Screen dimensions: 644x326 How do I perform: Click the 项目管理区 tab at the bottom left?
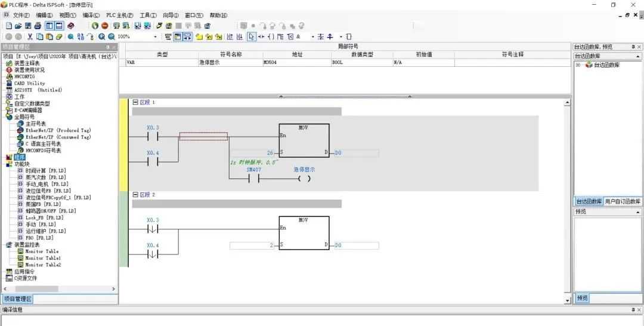pyautogui.click(x=17, y=299)
